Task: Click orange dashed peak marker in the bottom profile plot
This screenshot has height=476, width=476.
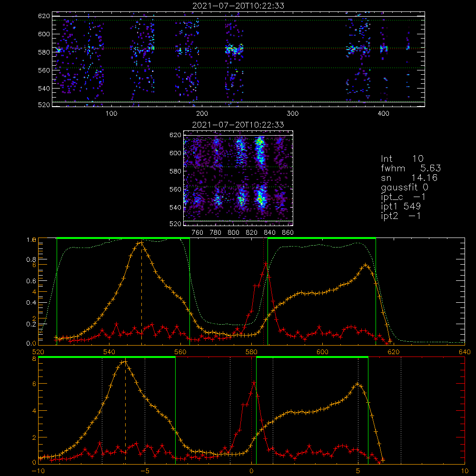Action: pos(125,413)
